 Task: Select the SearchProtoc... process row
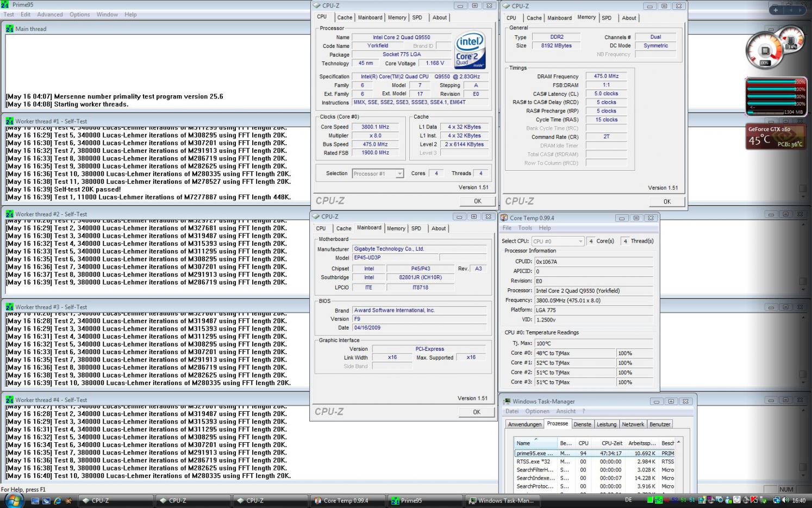595,486
